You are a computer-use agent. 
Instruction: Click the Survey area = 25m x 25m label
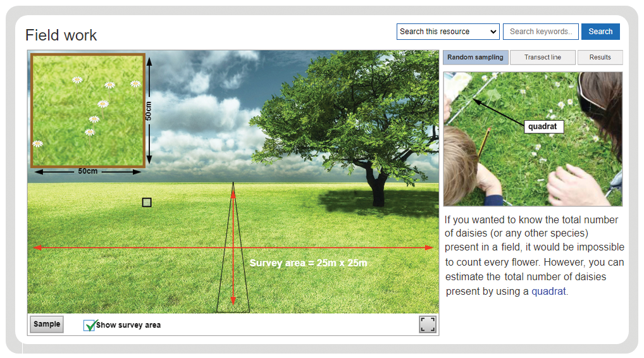click(x=308, y=263)
